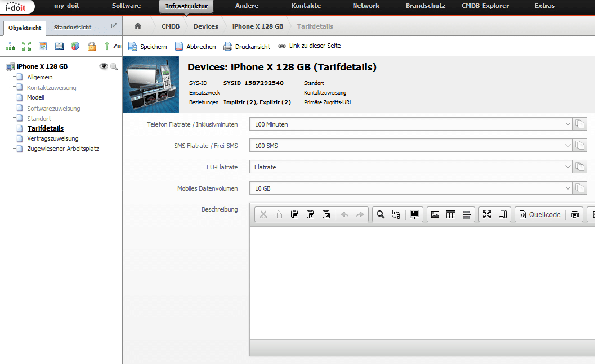
Task: Click the Find magnifier icon in editor
Action: 380,214
